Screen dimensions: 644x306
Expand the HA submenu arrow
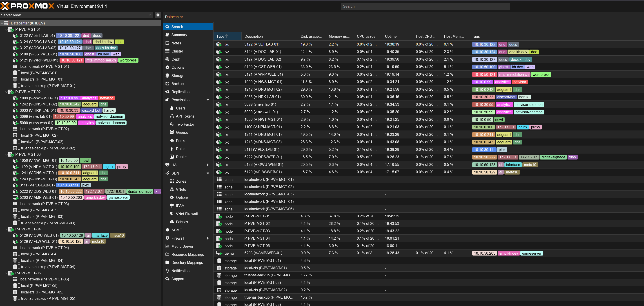click(208, 165)
